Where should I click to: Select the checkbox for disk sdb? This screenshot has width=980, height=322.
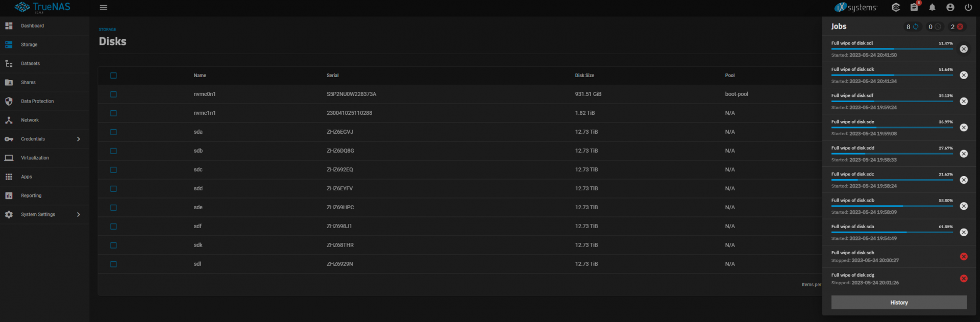tap(113, 151)
